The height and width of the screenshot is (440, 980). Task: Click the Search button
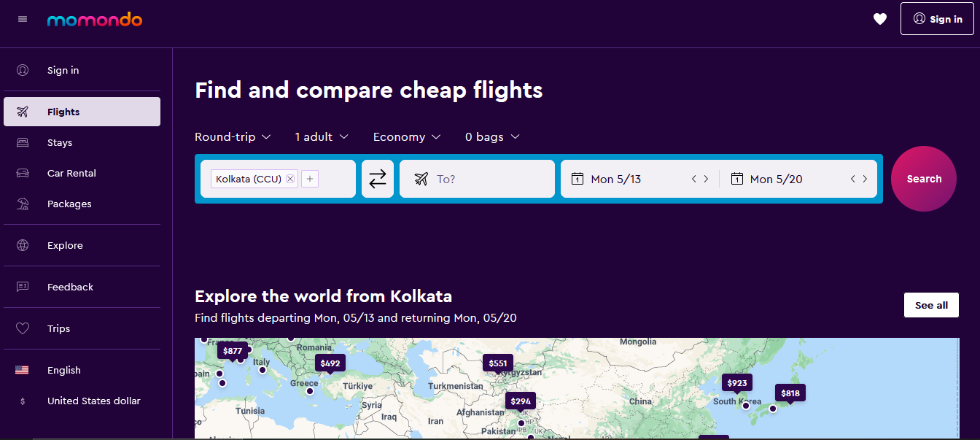(924, 179)
